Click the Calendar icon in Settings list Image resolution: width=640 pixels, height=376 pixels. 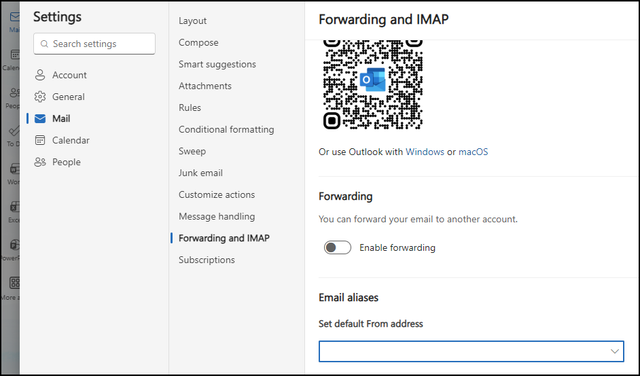(40, 140)
